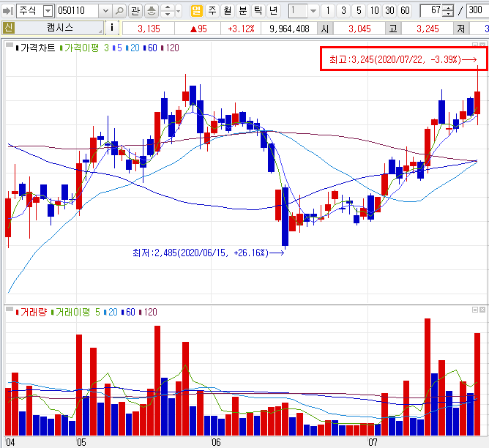The image size is (489, 448).
Task: Toggle the 5-day volume average legend
Action: coord(97,312)
